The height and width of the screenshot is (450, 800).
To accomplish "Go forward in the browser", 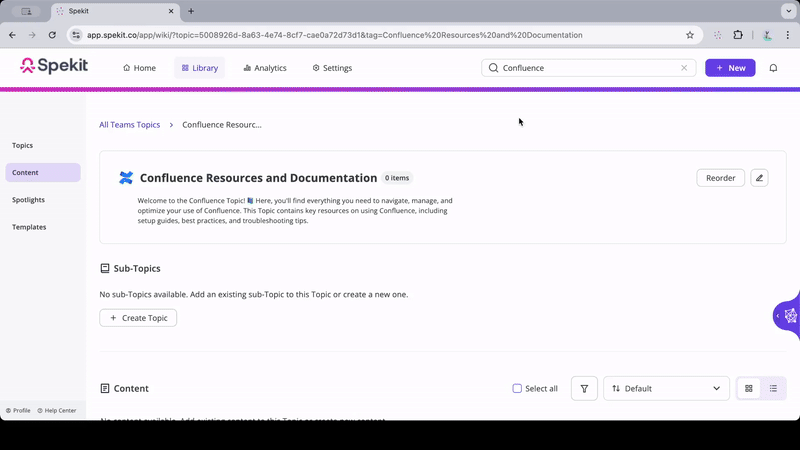I will coord(32,35).
